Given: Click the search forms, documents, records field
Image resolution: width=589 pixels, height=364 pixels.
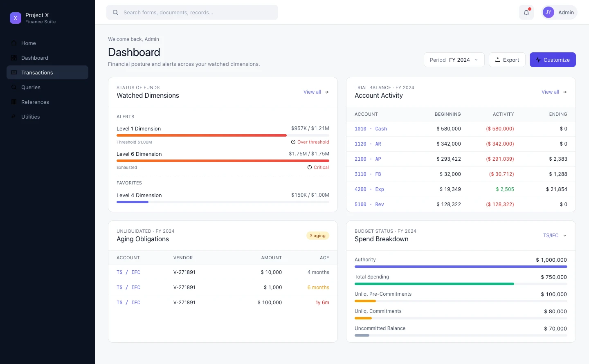Looking at the screenshot, I should pyautogui.click(x=192, y=12).
